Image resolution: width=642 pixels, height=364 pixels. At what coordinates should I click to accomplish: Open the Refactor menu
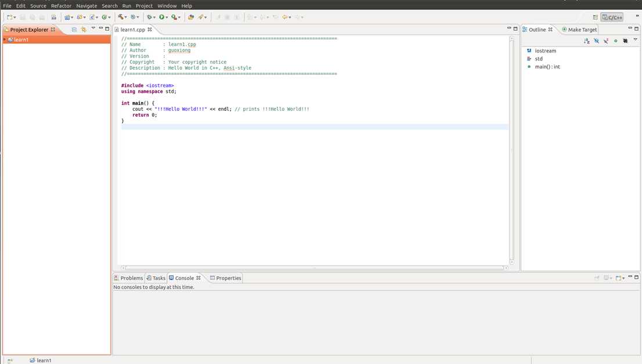61,6
